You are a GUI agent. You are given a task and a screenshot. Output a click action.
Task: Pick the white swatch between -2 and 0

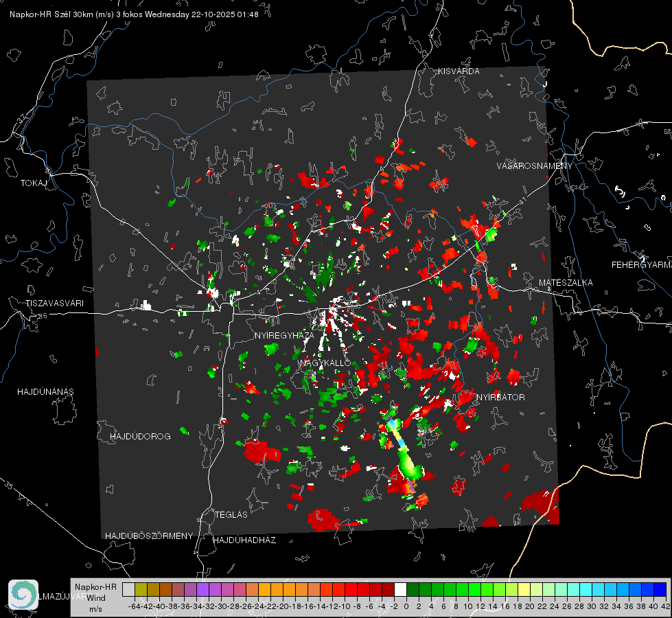[401, 589]
